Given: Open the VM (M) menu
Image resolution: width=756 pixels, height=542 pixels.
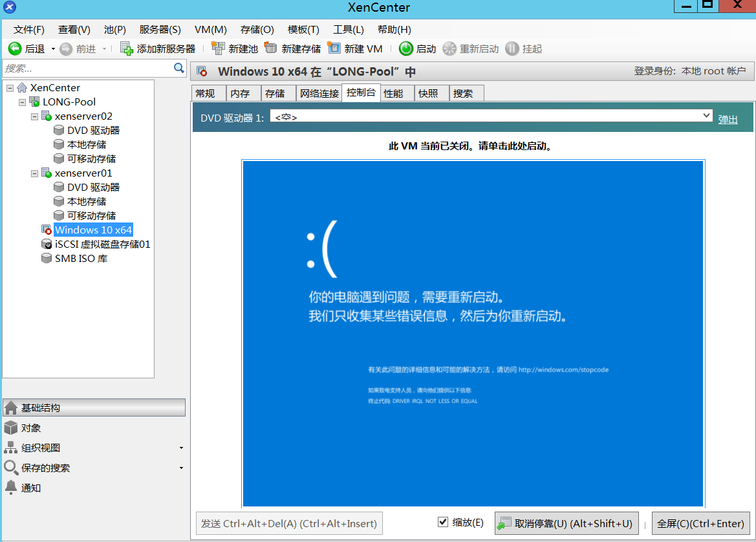Looking at the screenshot, I should [x=210, y=30].
